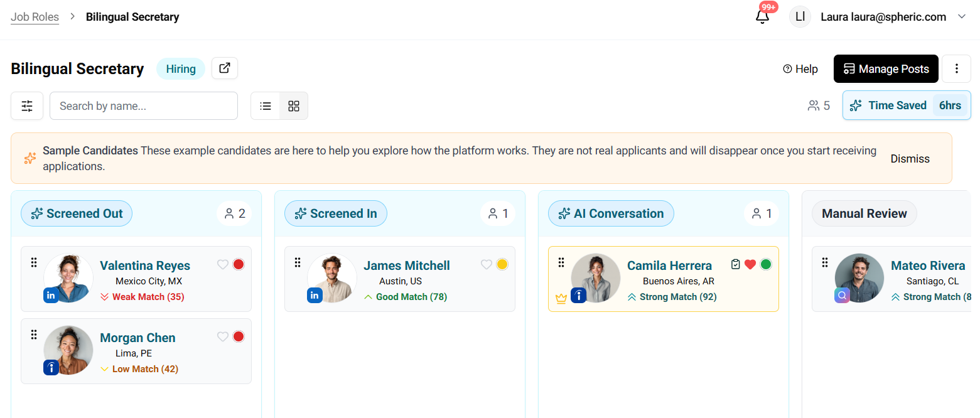Switch to list view layout
The image size is (980, 418).
click(x=266, y=106)
